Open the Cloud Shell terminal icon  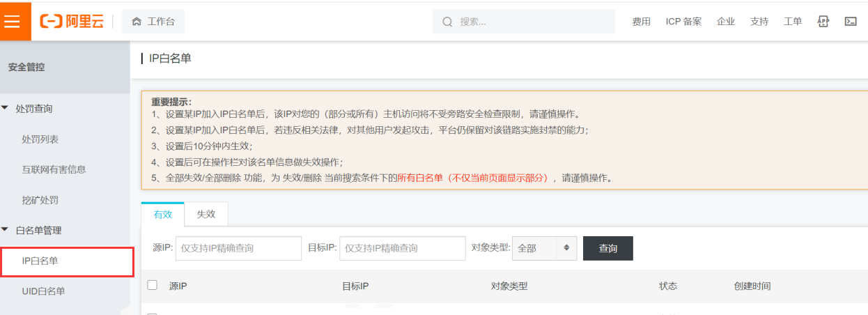point(850,22)
